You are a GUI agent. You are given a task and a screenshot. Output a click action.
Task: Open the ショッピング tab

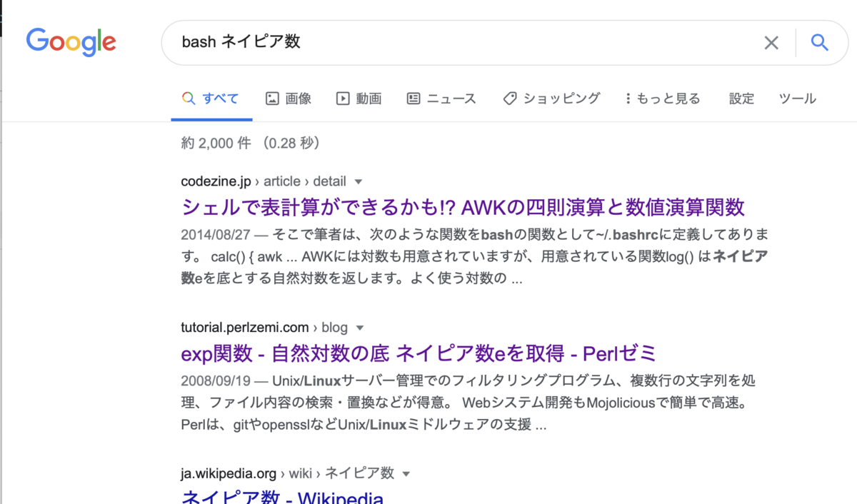pyautogui.click(x=551, y=99)
